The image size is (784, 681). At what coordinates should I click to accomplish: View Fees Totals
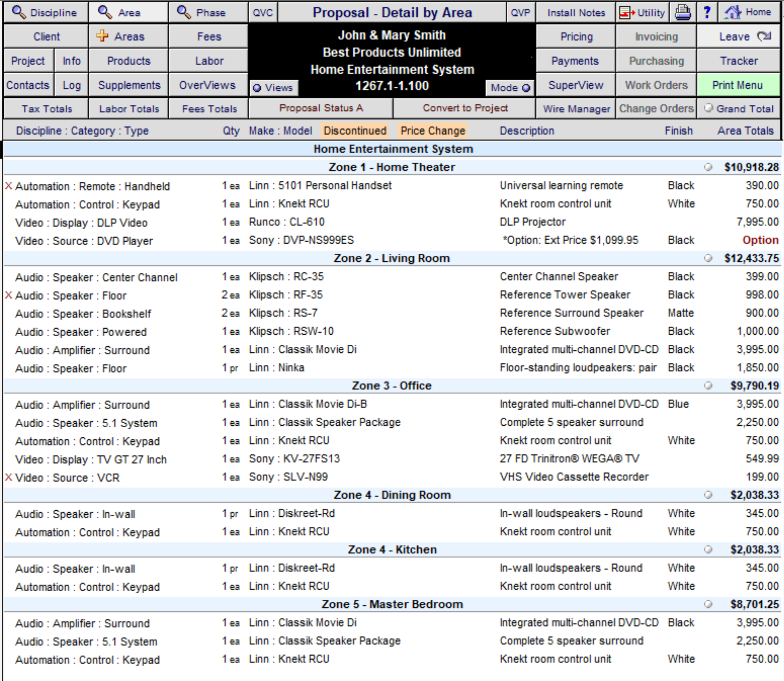pyautogui.click(x=208, y=108)
